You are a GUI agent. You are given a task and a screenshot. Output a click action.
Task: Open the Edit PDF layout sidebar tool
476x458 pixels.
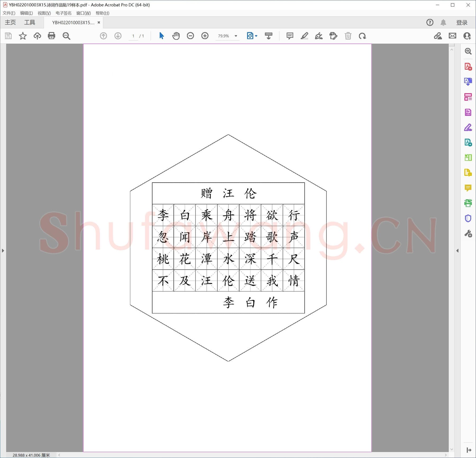pyautogui.click(x=468, y=97)
